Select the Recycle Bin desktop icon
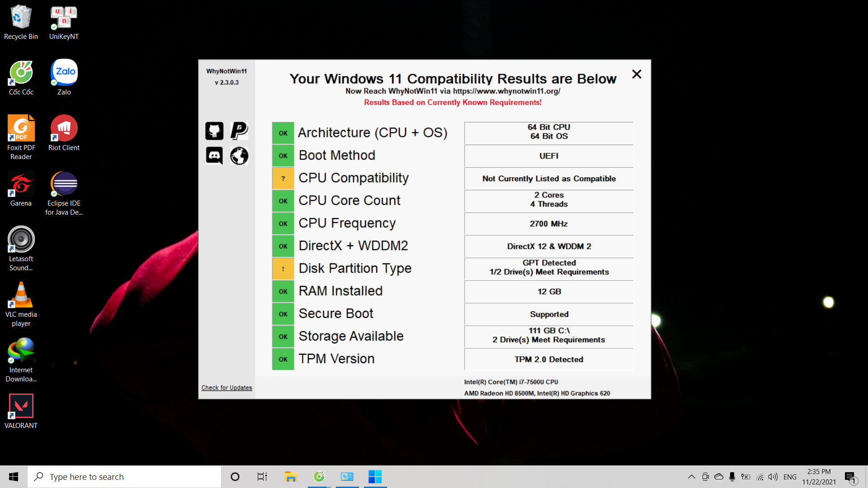 (x=21, y=23)
